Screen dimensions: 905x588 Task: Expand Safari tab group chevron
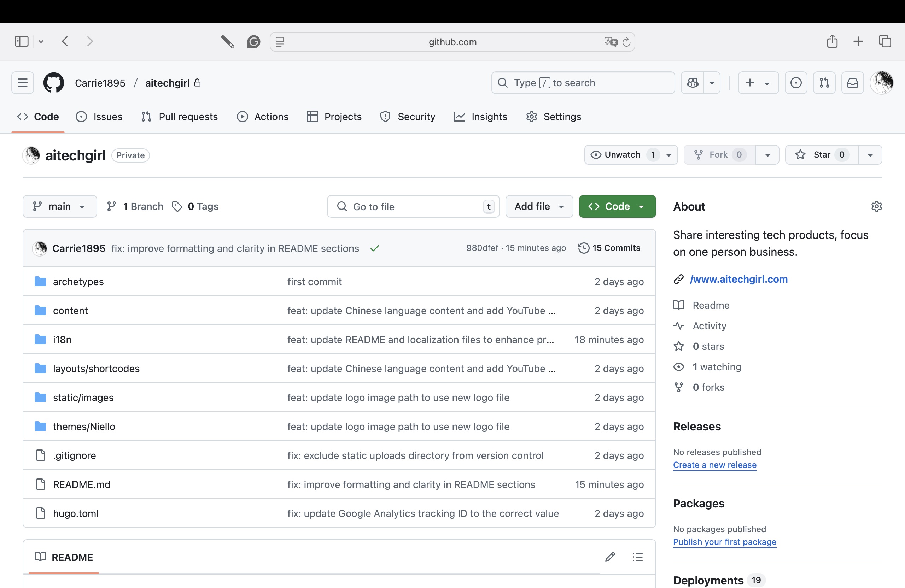[41, 41]
